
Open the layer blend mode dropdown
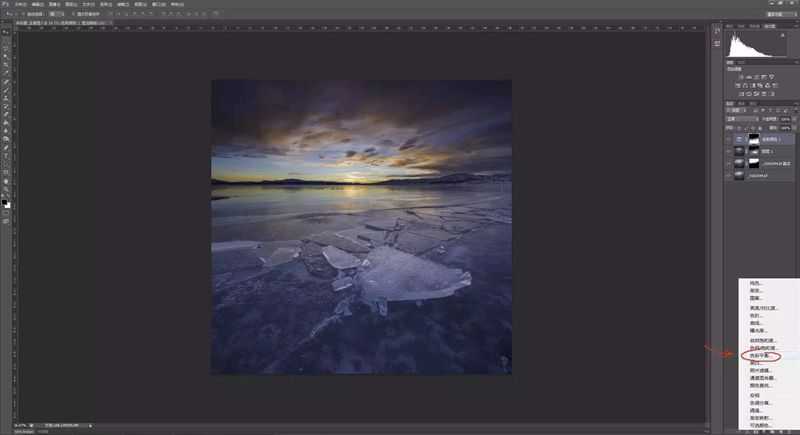coord(742,119)
